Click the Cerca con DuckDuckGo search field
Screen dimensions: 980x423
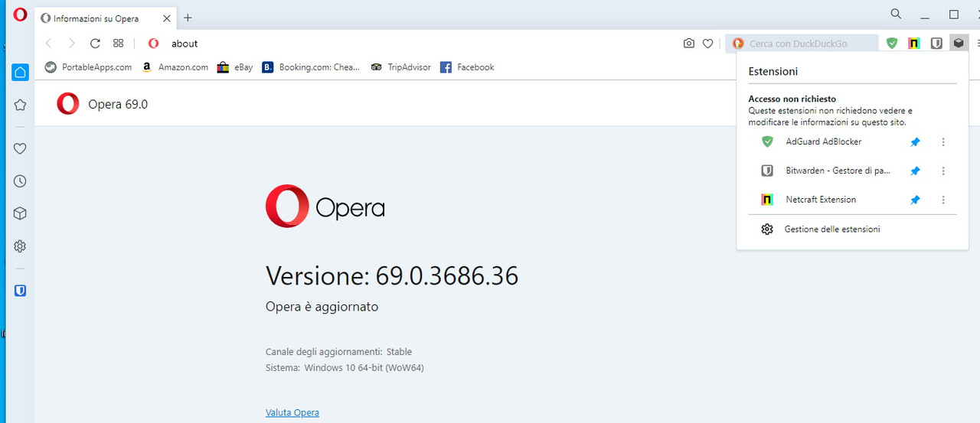pyautogui.click(x=802, y=44)
